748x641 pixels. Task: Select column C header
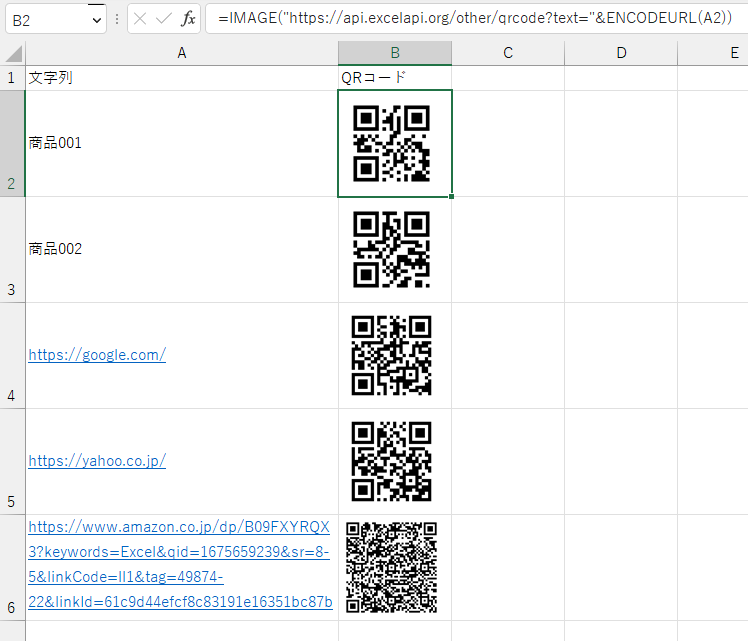508,53
